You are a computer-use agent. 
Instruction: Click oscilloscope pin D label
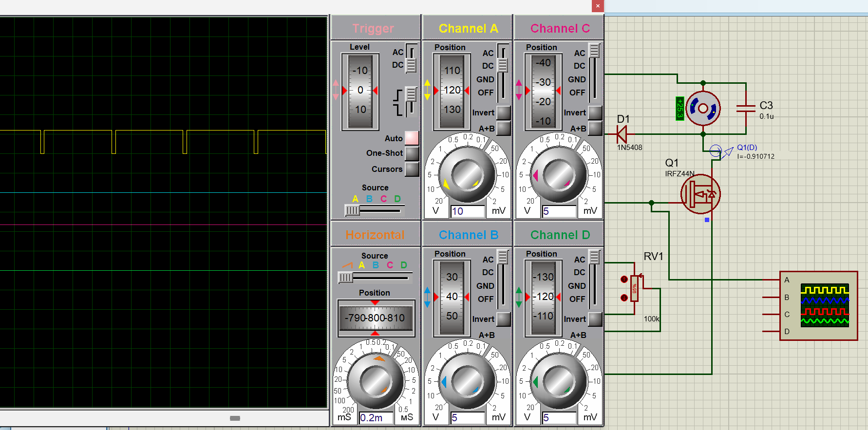787,332
